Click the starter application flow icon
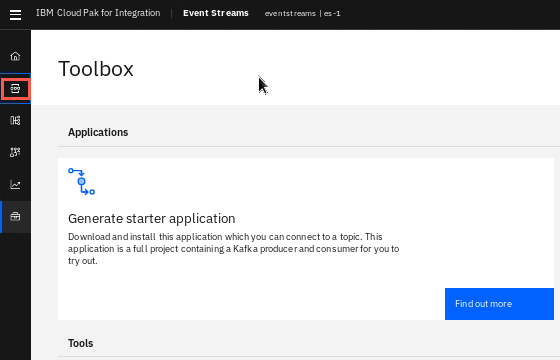 click(81, 181)
